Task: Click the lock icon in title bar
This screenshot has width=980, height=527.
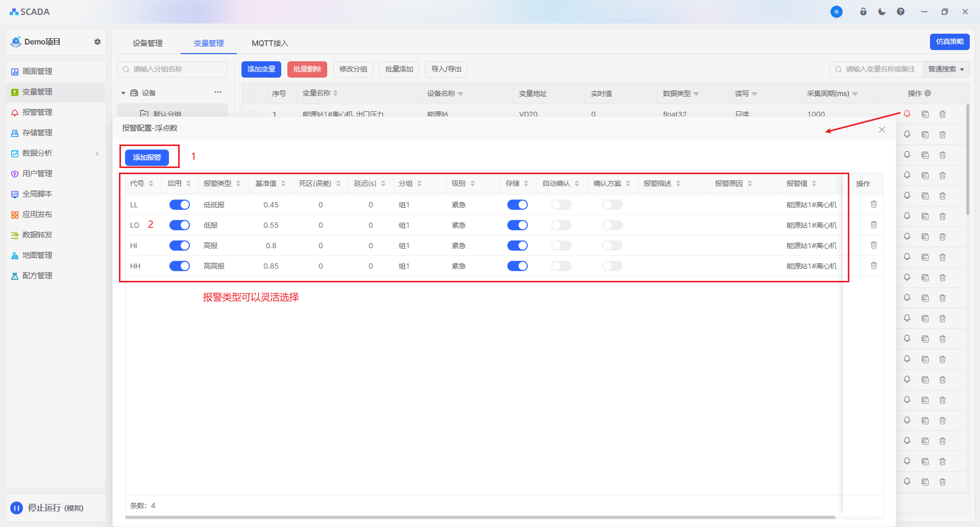Action: (x=863, y=12)
